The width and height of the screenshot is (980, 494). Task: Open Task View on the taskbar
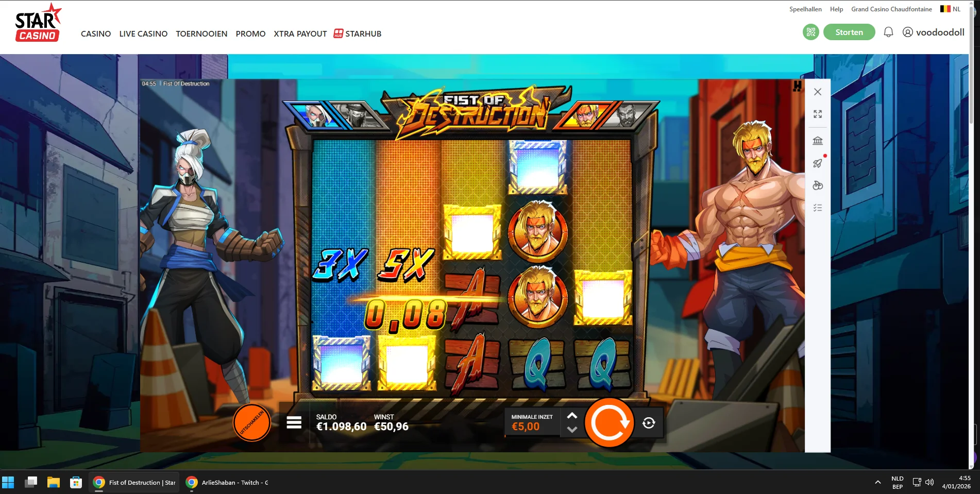coord(31,482)
